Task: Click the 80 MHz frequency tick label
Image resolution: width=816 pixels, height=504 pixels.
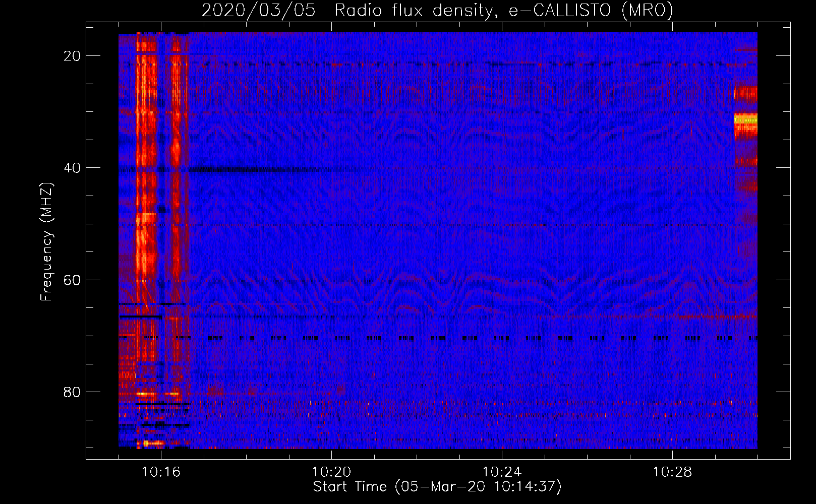Action: click(x=72, y=392)
